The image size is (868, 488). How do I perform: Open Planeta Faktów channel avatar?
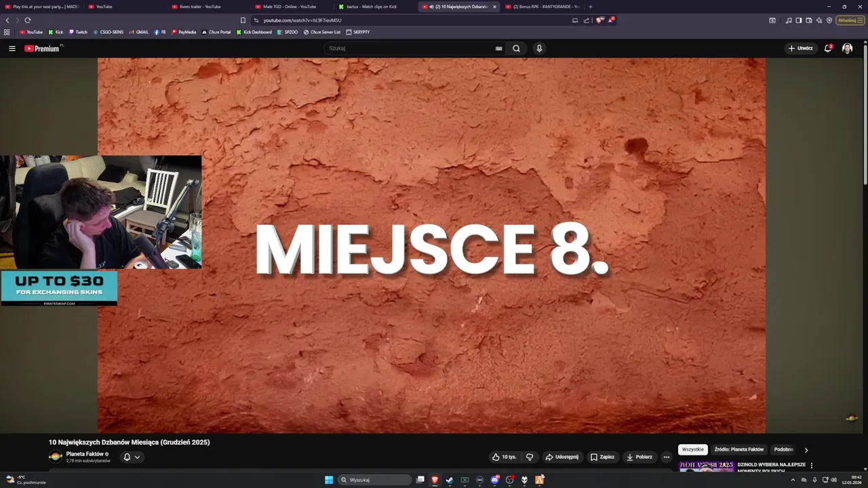(56, 457)
